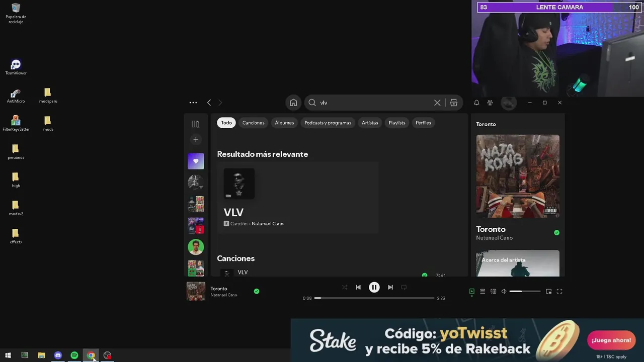
Task: Filter by Podcasts y programas
Action: [x=328, y=123]
